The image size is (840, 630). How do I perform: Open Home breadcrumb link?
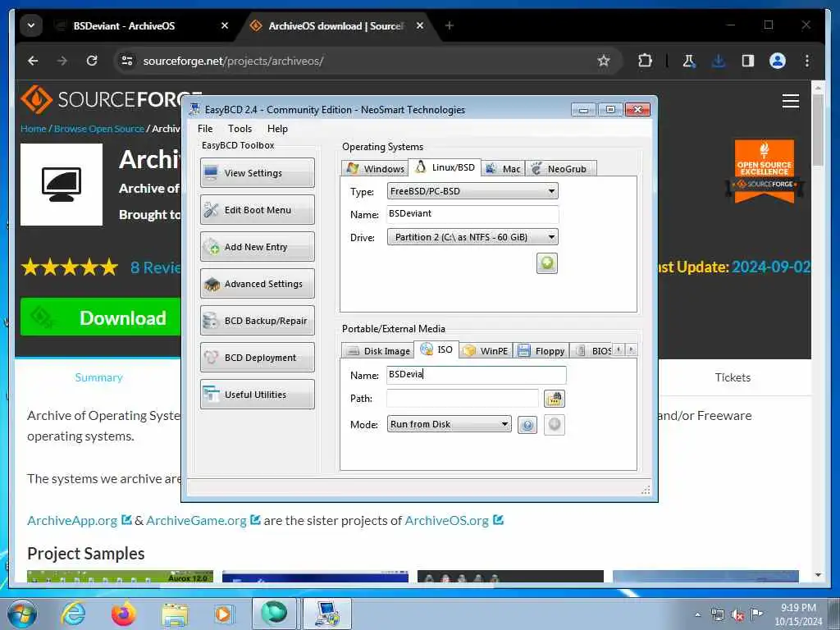click(33, 129)
